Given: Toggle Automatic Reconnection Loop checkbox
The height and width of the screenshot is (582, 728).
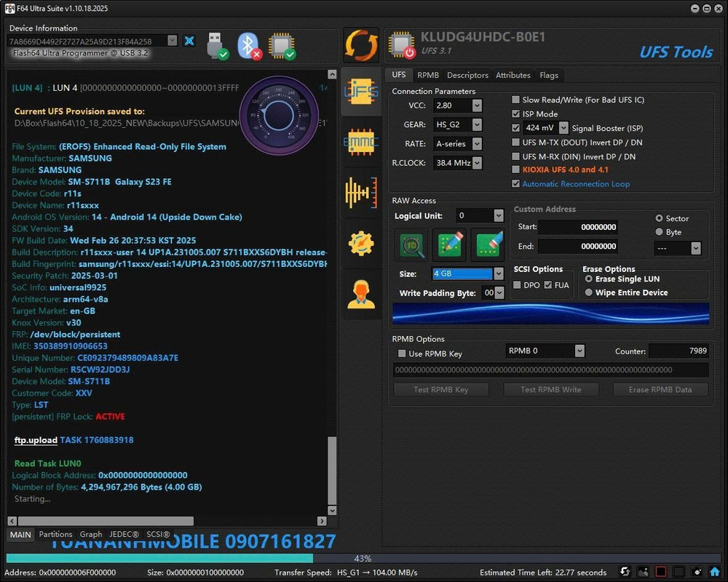Looking at the screenshot, I should [515, 183].
